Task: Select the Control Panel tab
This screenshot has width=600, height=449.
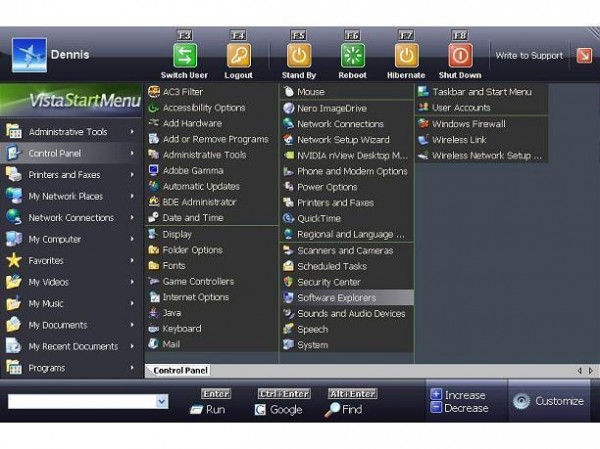Action: pos(178,371)
